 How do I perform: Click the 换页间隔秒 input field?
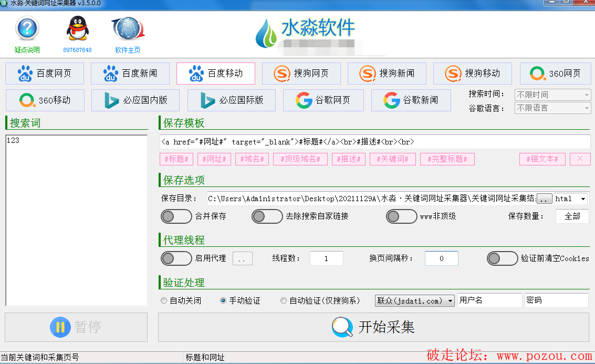[x=441, y=258]
